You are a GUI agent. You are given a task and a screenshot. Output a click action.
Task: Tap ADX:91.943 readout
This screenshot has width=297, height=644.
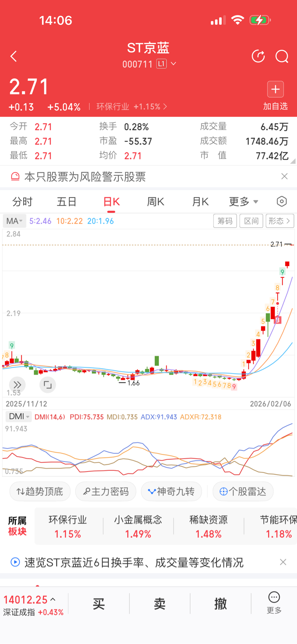159,417
